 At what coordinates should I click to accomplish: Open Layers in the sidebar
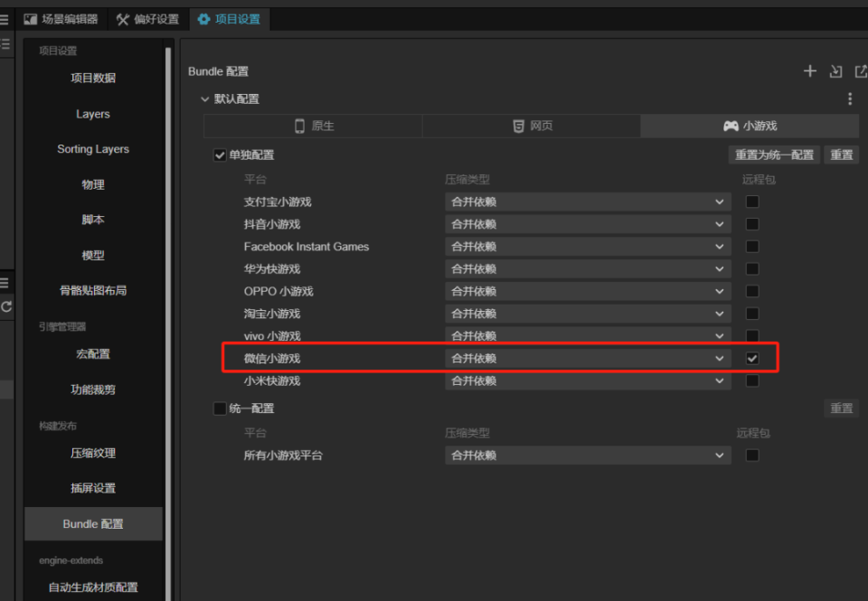coord(93,114)
